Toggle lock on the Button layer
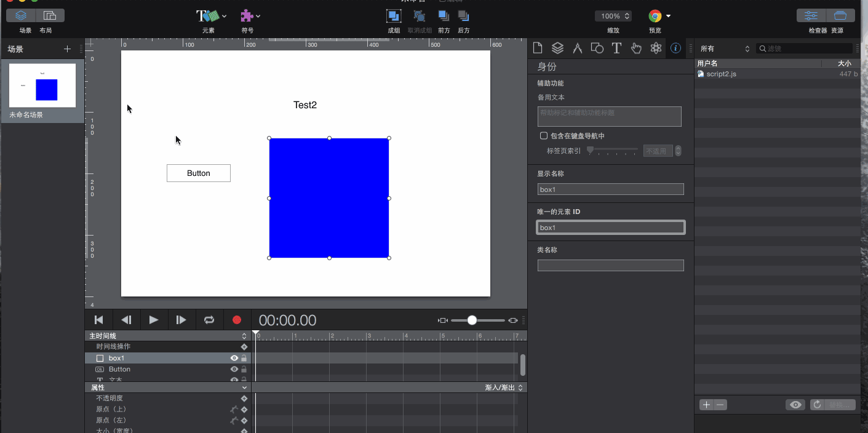868x433 pixels. pyautogui.click(x=244, y=369)
